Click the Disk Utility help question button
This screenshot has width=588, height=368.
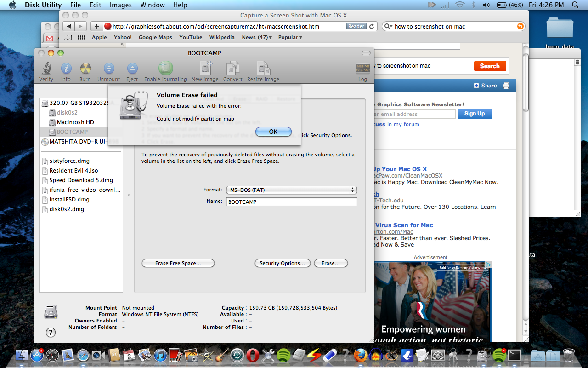point(51,332)
